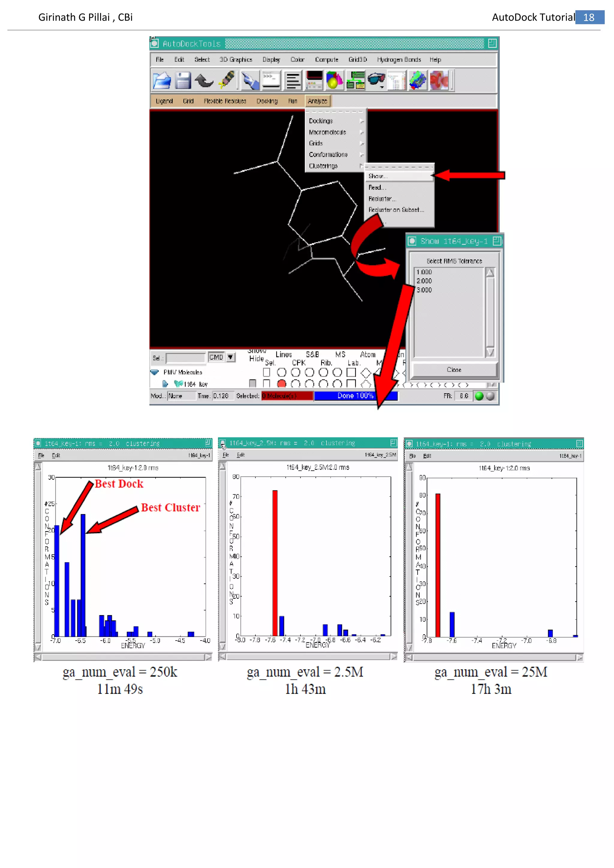Viewport: 614px width, 868px height.
Task: Open the CMD dropdown arrow
Action: click(x=230, y=357)
